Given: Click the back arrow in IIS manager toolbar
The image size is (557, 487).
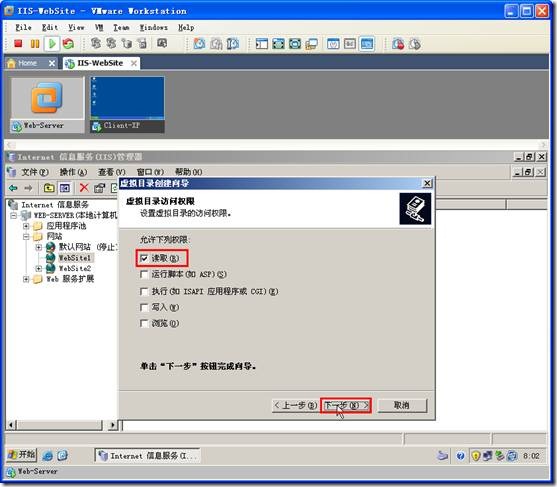Looking at the screenshot, I should point(13,188).
